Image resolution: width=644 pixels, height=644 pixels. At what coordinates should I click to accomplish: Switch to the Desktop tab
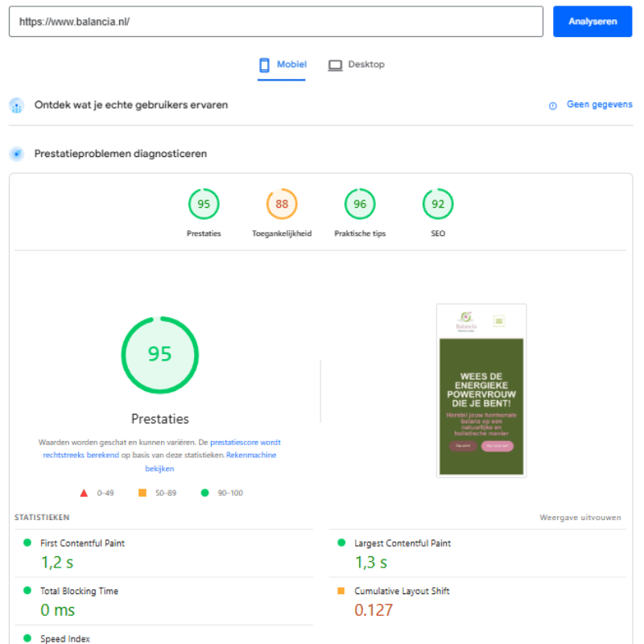[x=357, y=65]
